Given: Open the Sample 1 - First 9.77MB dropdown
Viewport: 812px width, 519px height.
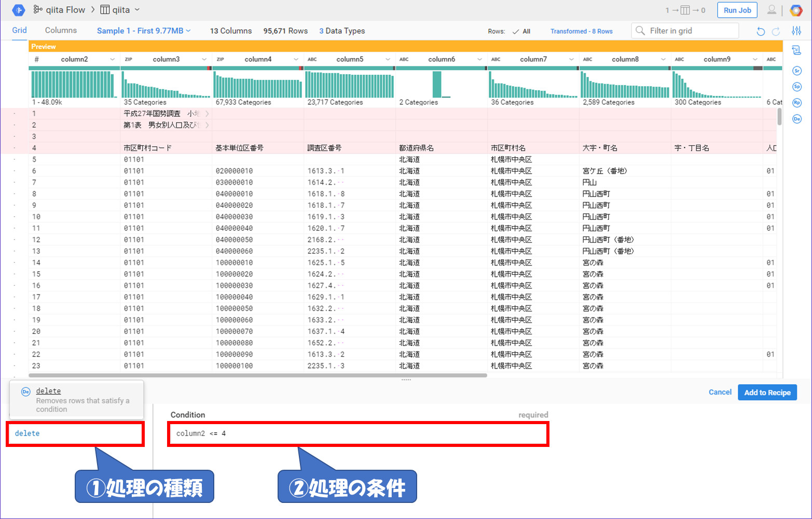Looking at the screenshot, I should coord(144,31).
